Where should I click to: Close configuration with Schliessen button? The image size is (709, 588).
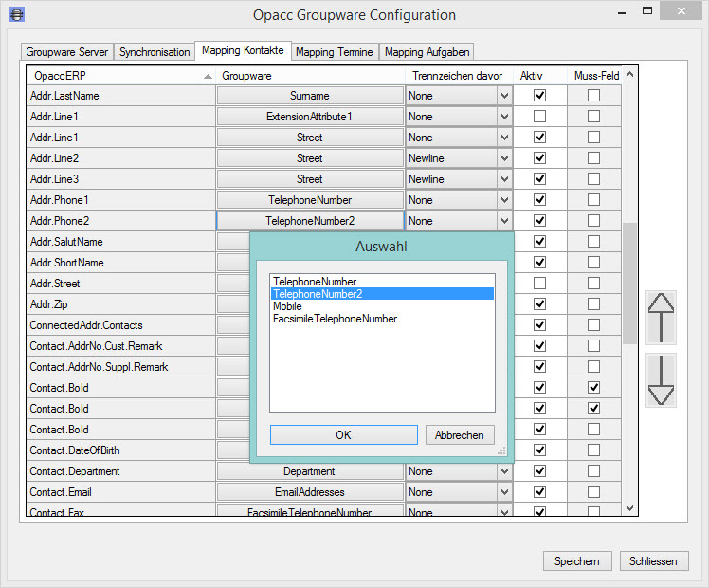pos(653,560)
